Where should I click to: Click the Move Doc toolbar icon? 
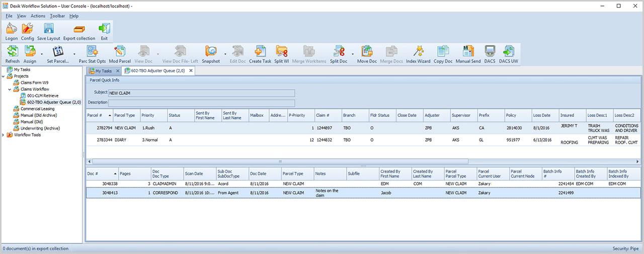[367, 51]
